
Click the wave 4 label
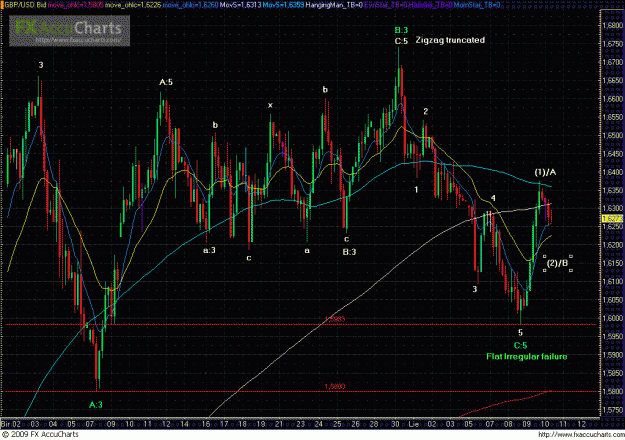493,198
